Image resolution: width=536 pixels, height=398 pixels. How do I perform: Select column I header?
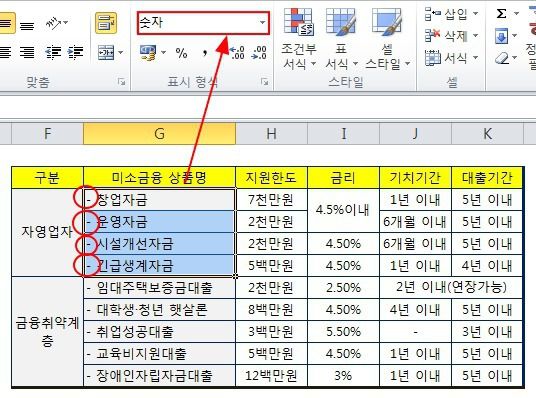(344, 134)
